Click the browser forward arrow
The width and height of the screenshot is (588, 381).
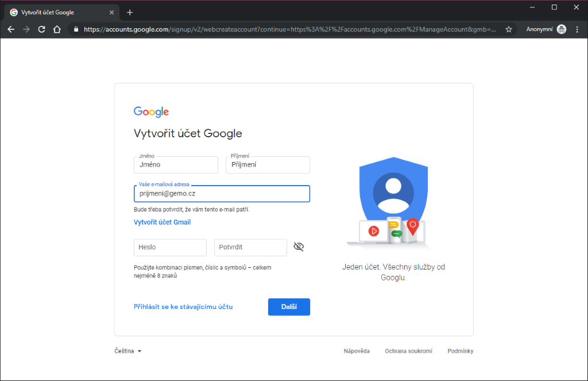pos(26,29)
